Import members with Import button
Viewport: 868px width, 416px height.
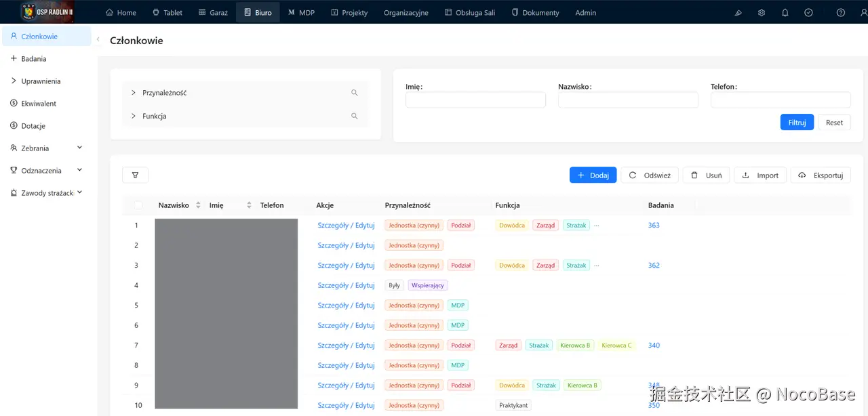(x=761, y=175)
